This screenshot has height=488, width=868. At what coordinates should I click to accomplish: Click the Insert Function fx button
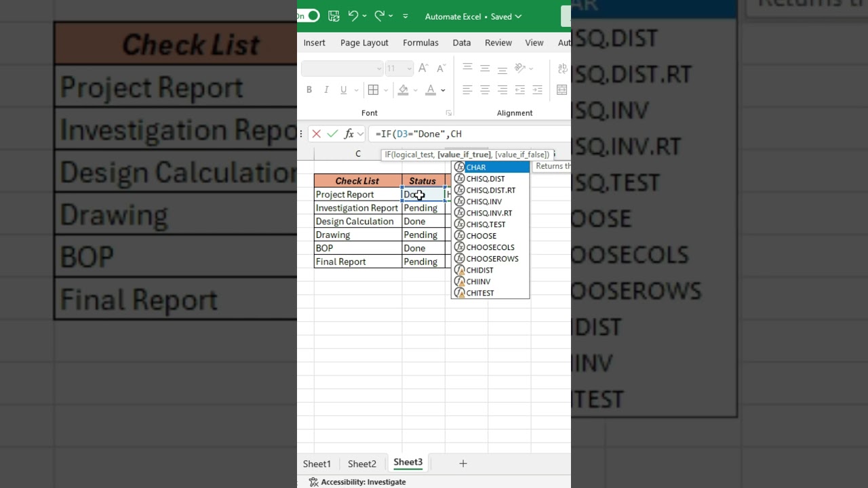[x=349, y=134]
